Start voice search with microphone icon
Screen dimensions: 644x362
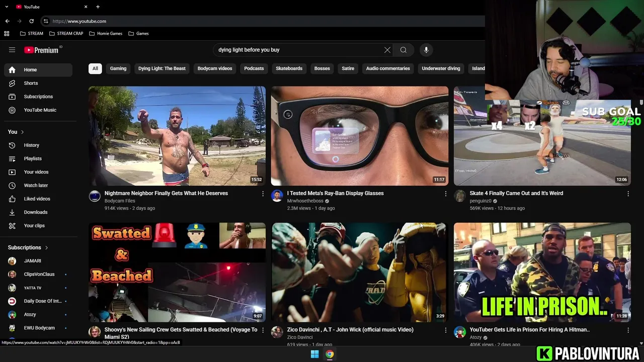point(426,50)
